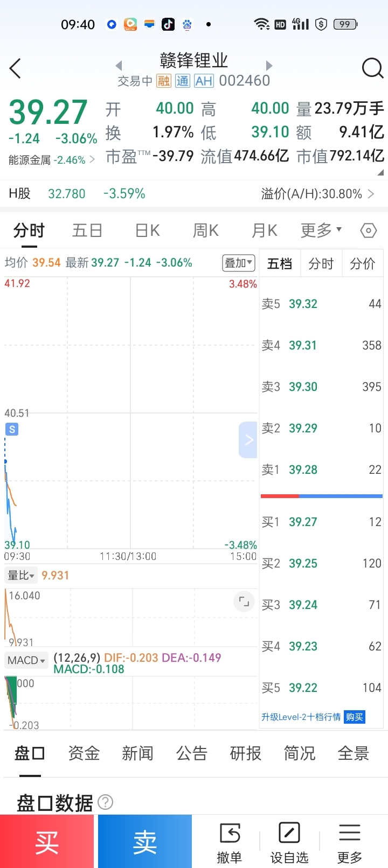
Task: Open the 量比 indicator dropdown
Action: [x=21, y=575]
